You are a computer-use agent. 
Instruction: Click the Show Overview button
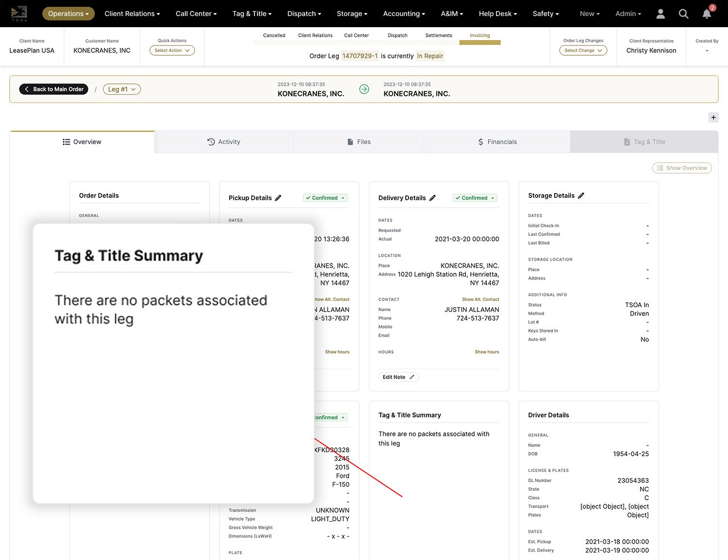682,168
